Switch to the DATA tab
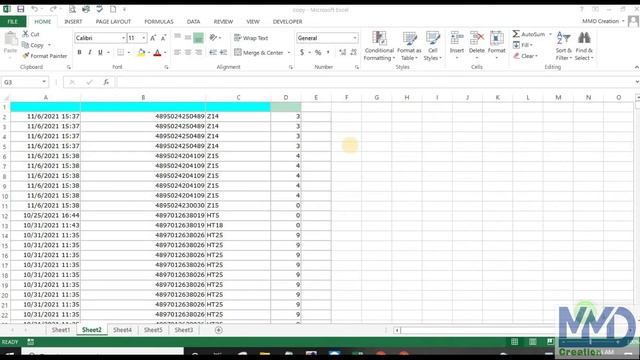The image size is (640, 360). coord(193,22)
